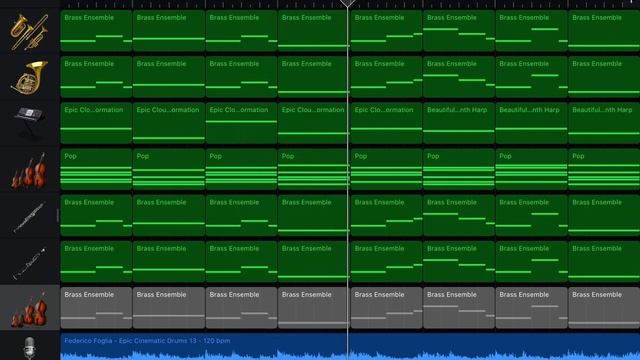This screenshot has height=360, width=640.
Task: Select the first Pop region on strings track
Action: tap(96, 169)
